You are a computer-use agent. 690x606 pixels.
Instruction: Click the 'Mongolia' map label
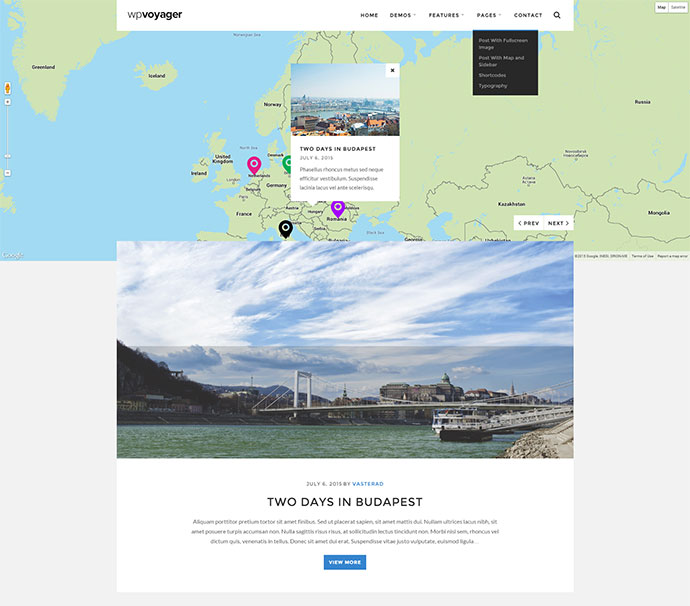(659, 213)
